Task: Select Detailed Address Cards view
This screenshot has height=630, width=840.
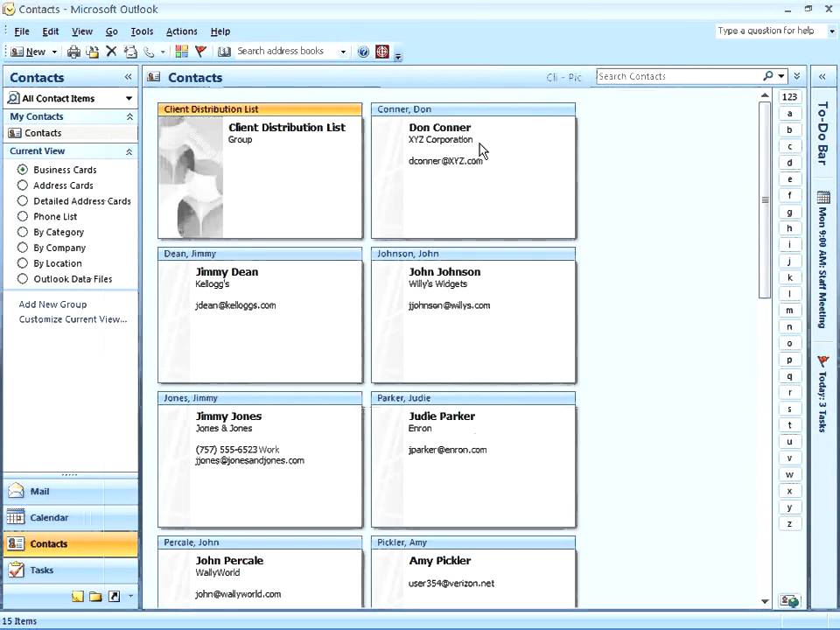Action: [x=73, y=201]
